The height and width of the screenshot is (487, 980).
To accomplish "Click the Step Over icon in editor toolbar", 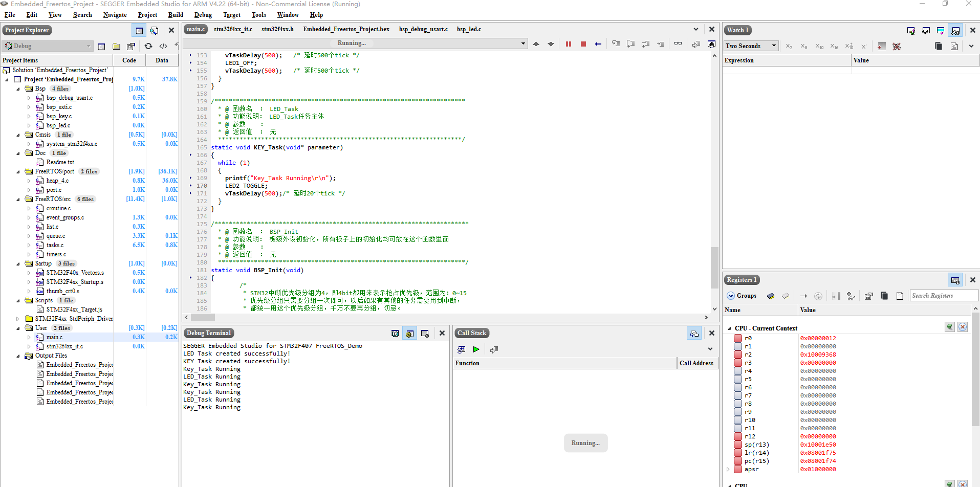I will 630,44.
